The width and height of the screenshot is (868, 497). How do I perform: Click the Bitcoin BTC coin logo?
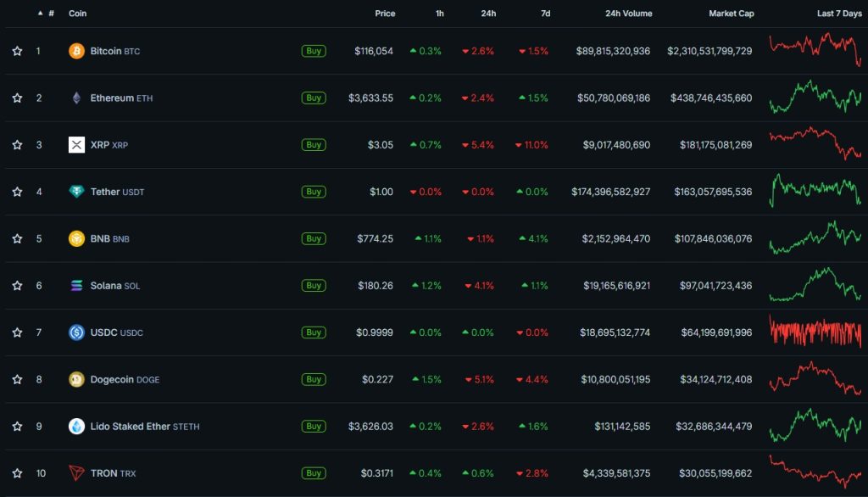[77, 50]
